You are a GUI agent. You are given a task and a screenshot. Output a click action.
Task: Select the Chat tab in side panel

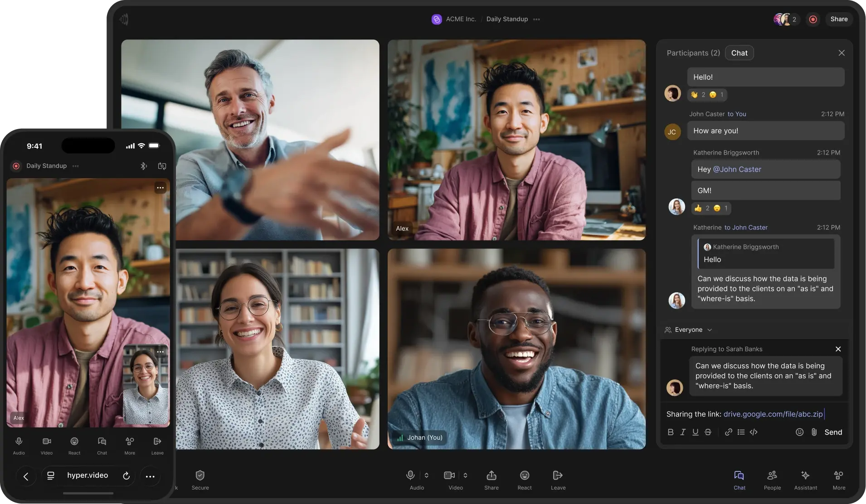click(739, 53)
